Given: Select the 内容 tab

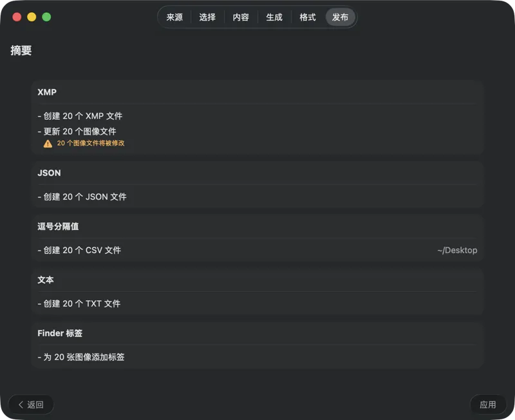Looking at the screenshot, I should (241, 17).
